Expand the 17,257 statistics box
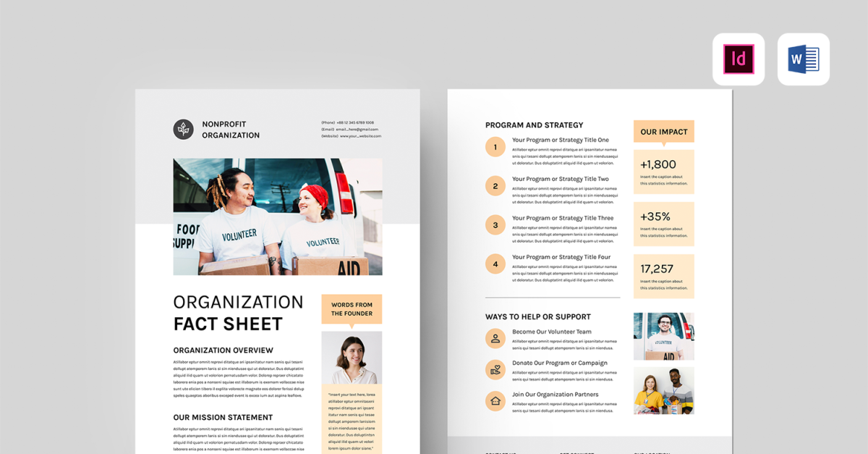This screenshot has height=454, width=868. pyautogui.click(x=663, y=276)
